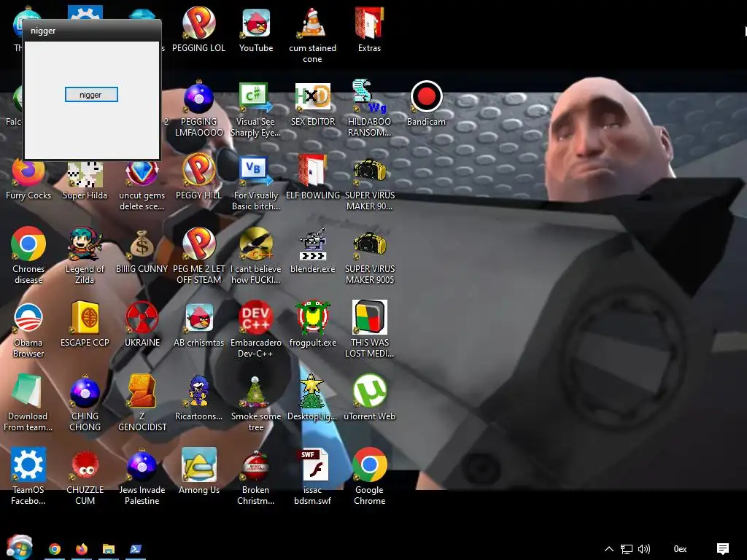Open the SUPER VIRUS MAKER 9005 icon

370,244
